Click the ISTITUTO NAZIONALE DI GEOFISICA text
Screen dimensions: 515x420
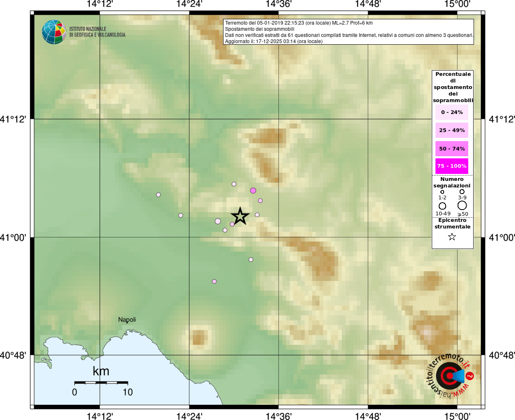click(x=97, y=32)
